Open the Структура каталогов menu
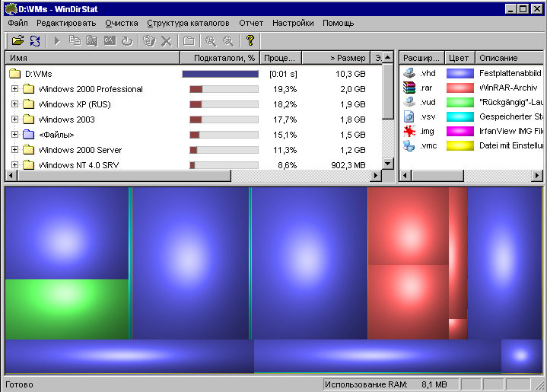This screenshot has width=547, height=392. pos(188,23)
